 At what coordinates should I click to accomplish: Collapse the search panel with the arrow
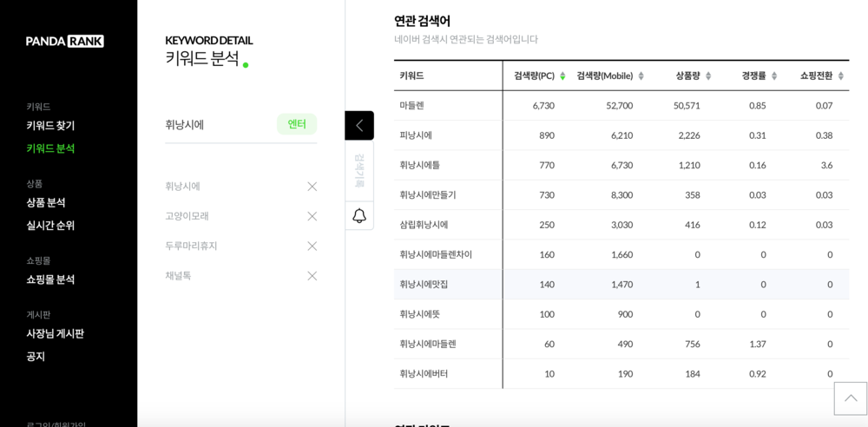pos(359,125)
